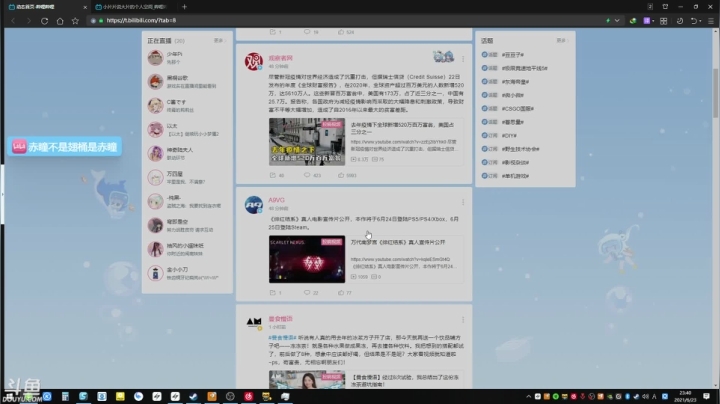Open a new browser tab with plus

pos(185,7)
